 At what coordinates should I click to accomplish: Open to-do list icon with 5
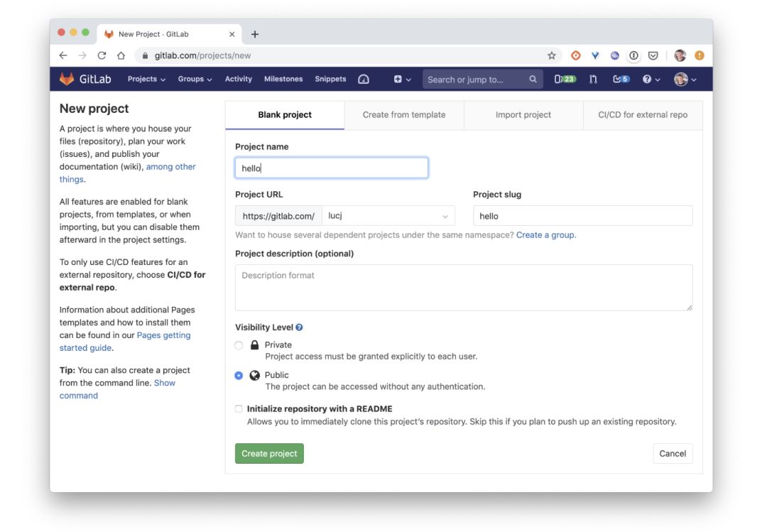click(621, 80)
